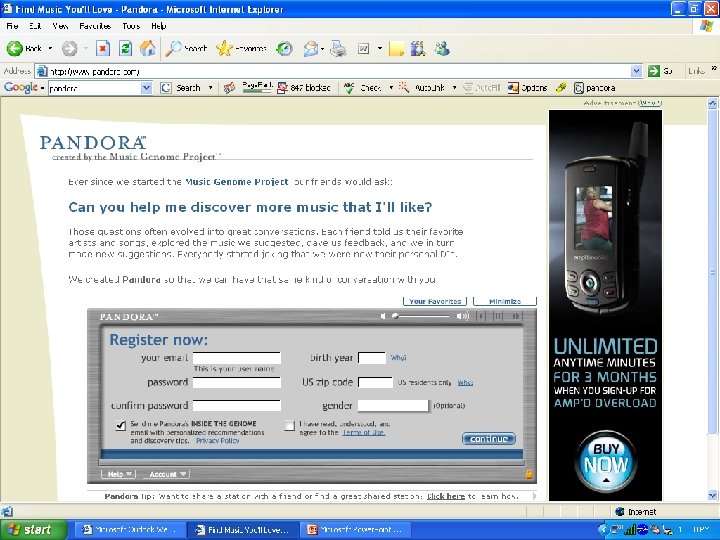Toggle the Inside the Genome email checkbox
The height and width of the screenshot is (540, 720).
click(120, 425)
